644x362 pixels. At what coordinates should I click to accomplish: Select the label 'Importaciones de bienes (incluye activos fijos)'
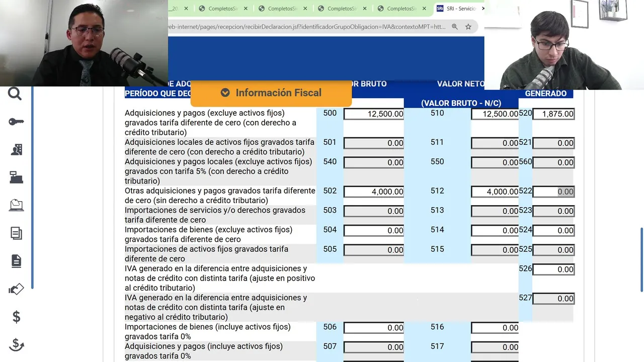208,327
